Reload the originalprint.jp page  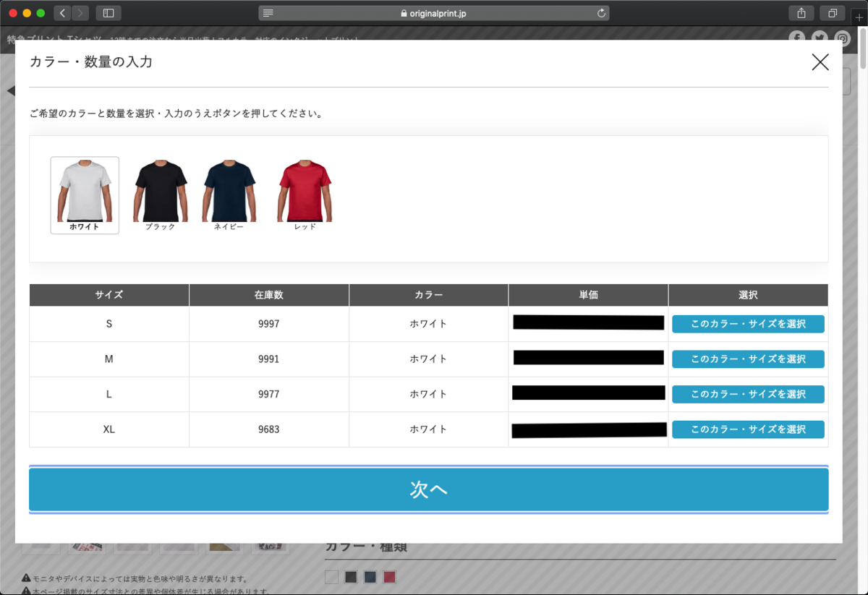coord(601,13)
